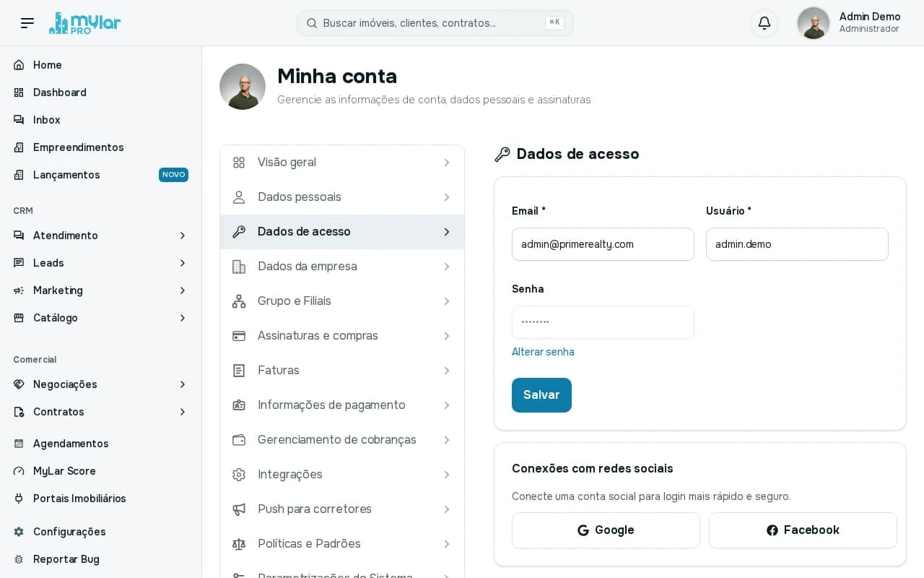Screen dimensions: 924x578
Task: Click the Email input field
Action: [603, 244]
